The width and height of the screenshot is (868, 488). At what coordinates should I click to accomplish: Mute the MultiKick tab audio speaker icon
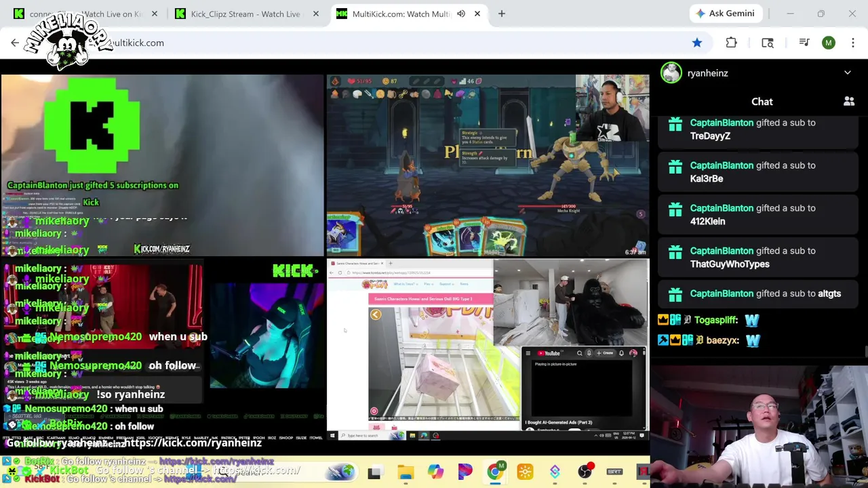[x=461, y=14]
